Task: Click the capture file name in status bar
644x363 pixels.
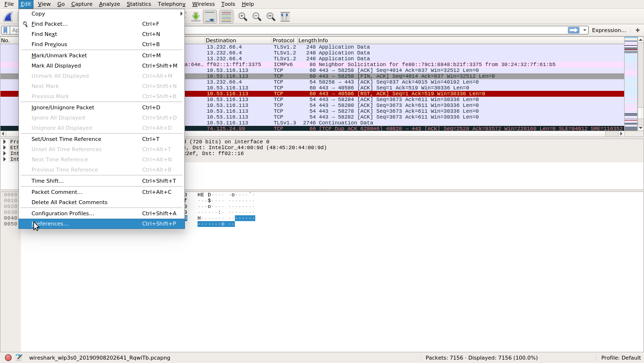Action: pyautogui.click(x=99, y=358)
